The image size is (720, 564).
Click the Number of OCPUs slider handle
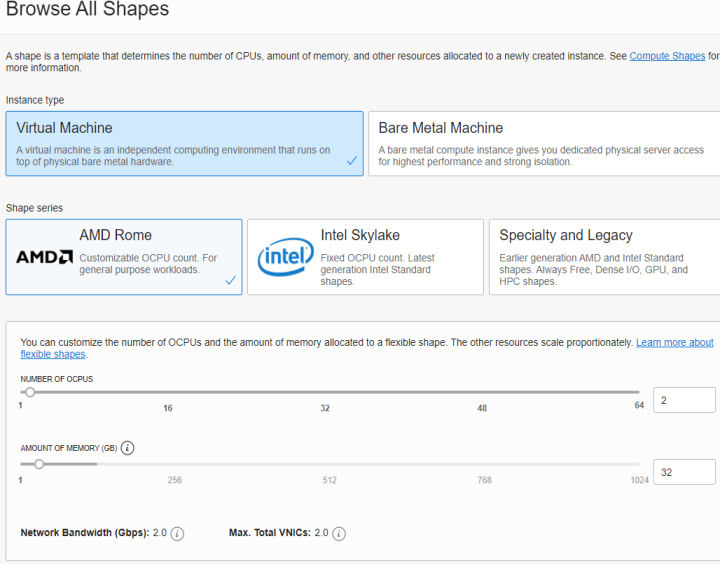30,392
